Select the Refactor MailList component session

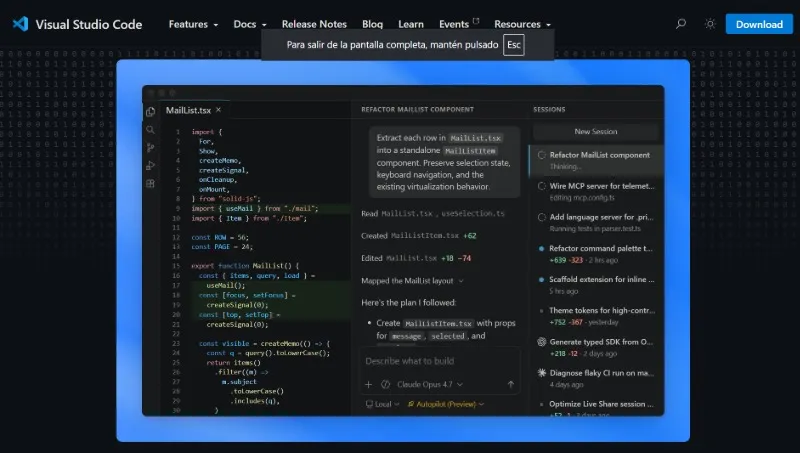click(x=596, y=160)
